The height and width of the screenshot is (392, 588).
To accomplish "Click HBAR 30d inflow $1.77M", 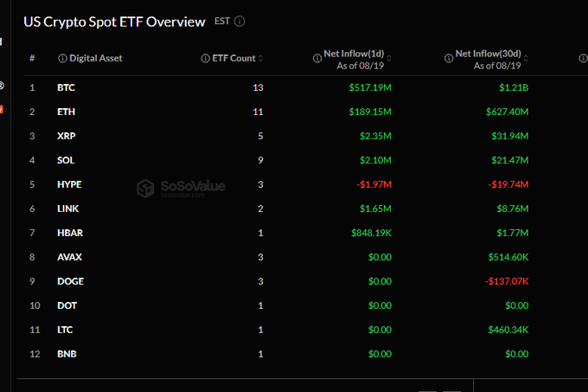I will pyautogui.click(x=513, y=233).
